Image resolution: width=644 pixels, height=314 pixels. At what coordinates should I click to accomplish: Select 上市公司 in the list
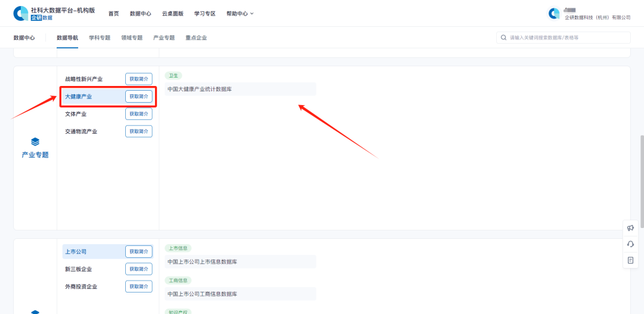pos(76,251)
